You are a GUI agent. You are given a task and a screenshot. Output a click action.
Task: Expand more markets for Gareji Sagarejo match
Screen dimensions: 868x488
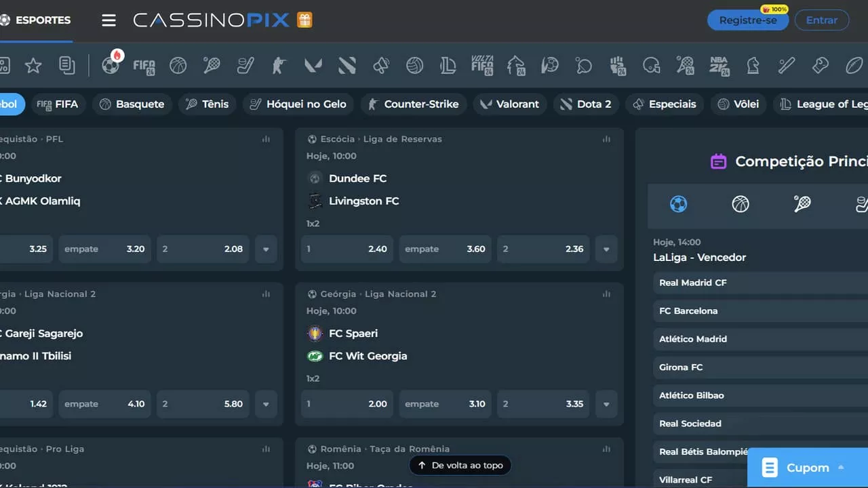coord(266,404)
